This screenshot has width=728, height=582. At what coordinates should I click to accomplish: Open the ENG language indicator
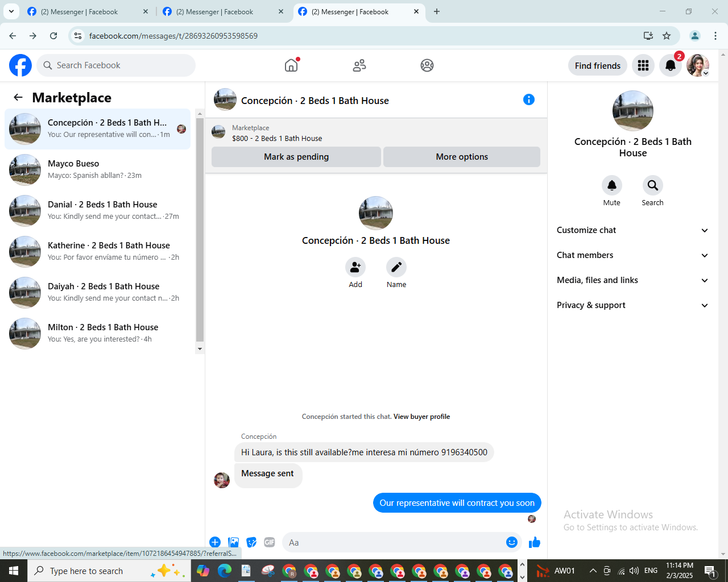[x=651, y=571]
